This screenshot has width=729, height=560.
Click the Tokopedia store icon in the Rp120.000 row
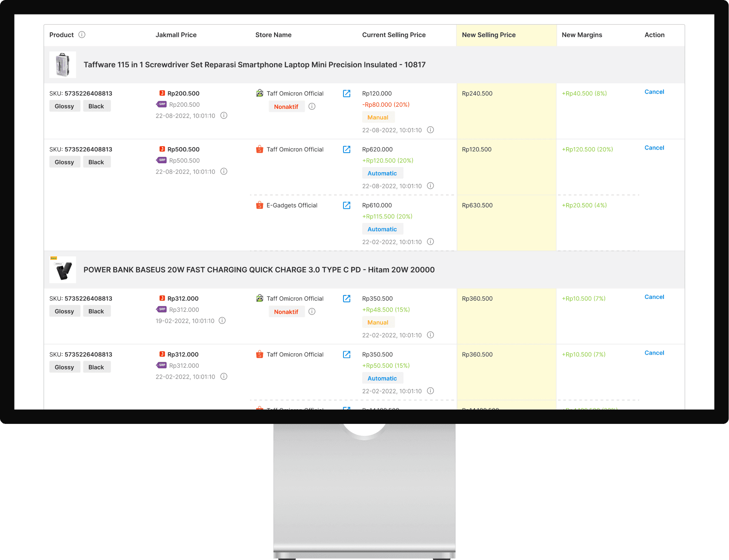pos(260,93)
